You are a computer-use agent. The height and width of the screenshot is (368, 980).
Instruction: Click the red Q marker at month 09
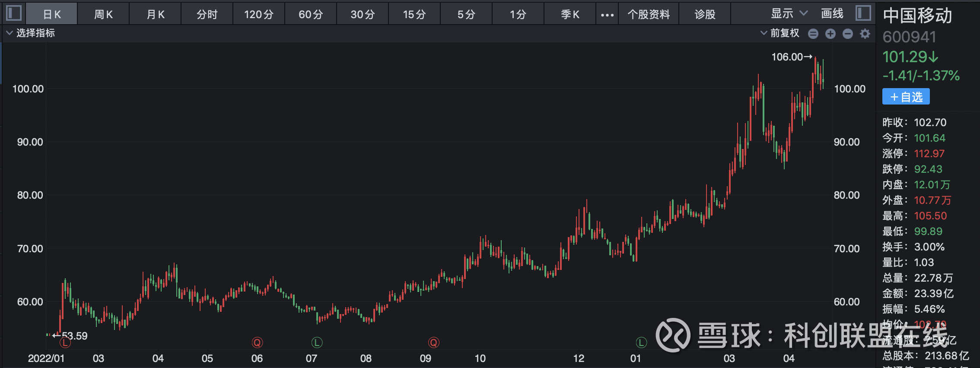click(433, 343)
